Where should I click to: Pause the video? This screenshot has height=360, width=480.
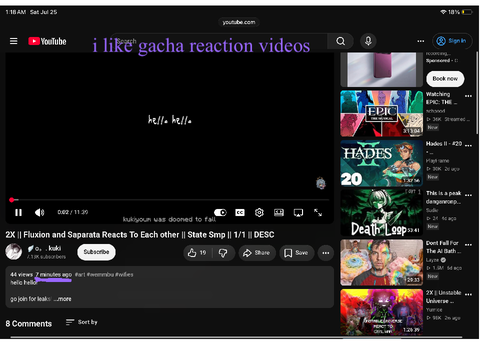pos(18,212)
